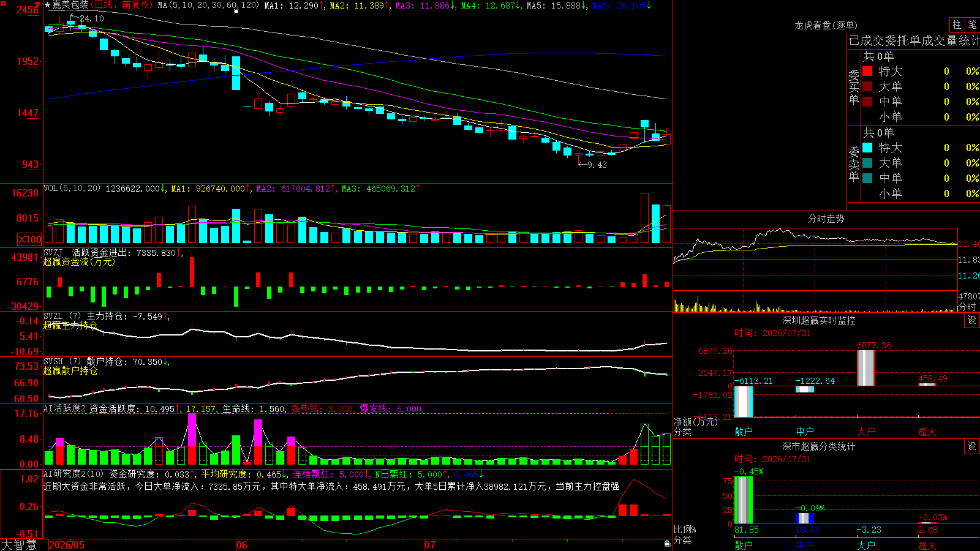Viewport: 980px width, 551px height.
Task: Click the 9.43 low price annotation
Action: (x=597, y=164)
